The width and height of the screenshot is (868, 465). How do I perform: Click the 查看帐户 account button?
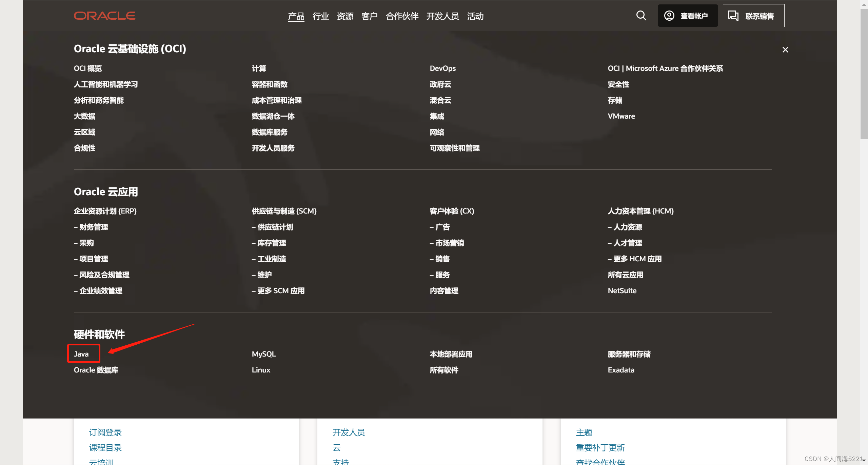pyautogui.click(x=687, y=16)
